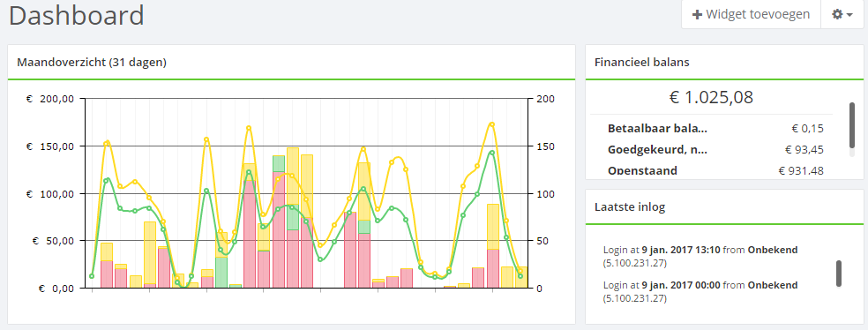This screenshot has height=330, width=868.
Task: Click the Financieel balans widget header
Action: 724,62
